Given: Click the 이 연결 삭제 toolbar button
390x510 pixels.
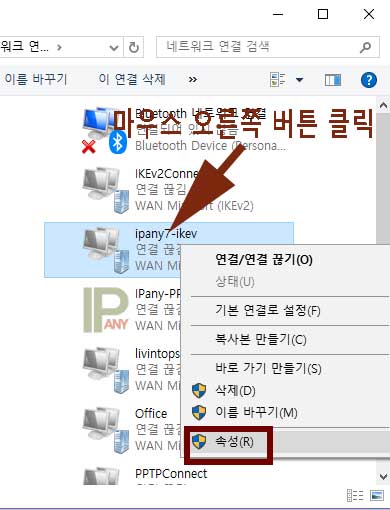Looking at the screenshot, I should pos(132,79).
